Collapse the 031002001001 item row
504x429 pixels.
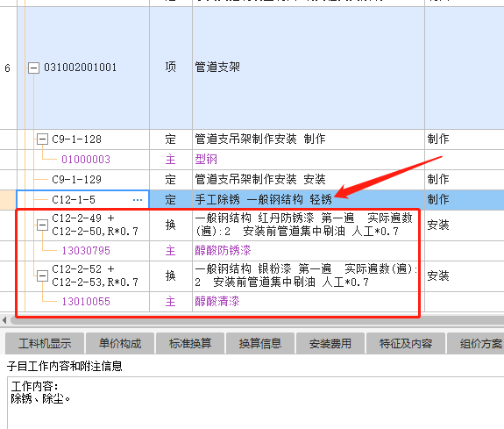point(34,68)
